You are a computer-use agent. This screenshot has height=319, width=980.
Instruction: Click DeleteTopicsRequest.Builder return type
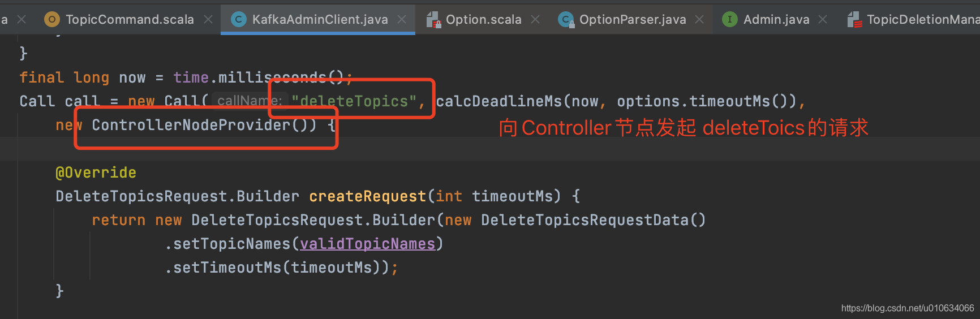click(x=177, y=196)
